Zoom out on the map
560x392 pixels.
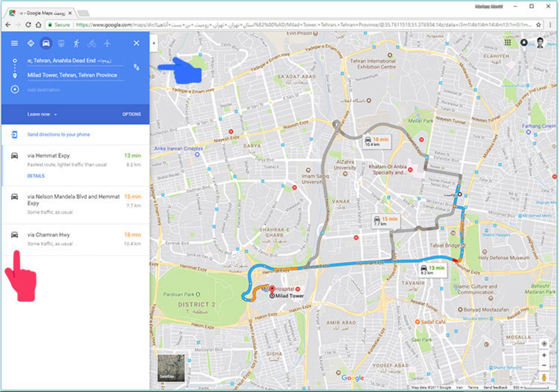click(544, 365)
